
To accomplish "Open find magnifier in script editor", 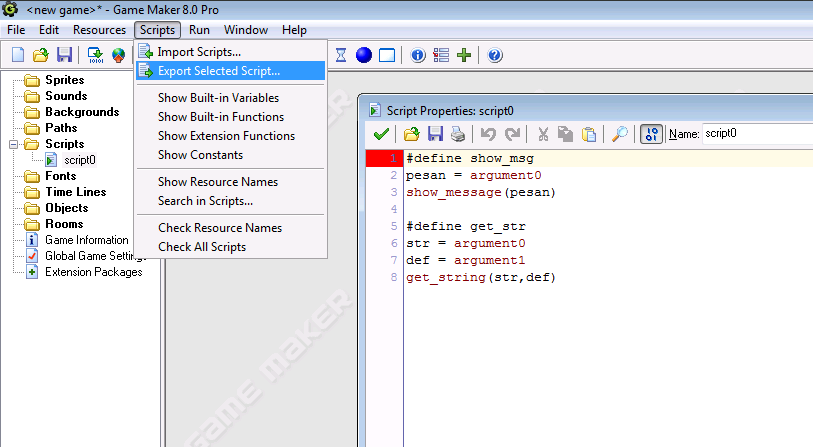I will click(620, 134).
